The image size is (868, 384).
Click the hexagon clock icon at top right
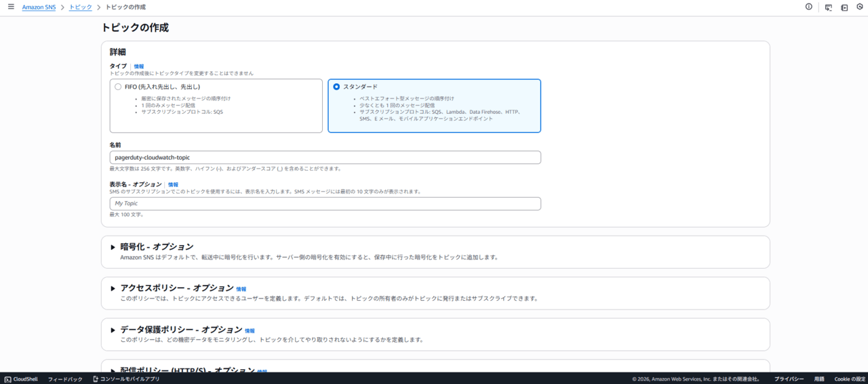(860, 7)
